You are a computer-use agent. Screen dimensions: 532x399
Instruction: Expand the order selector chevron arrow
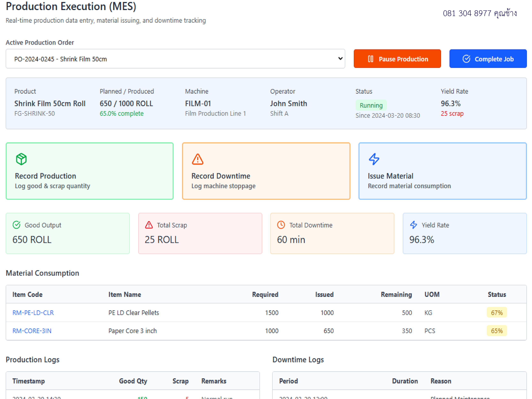340,58
